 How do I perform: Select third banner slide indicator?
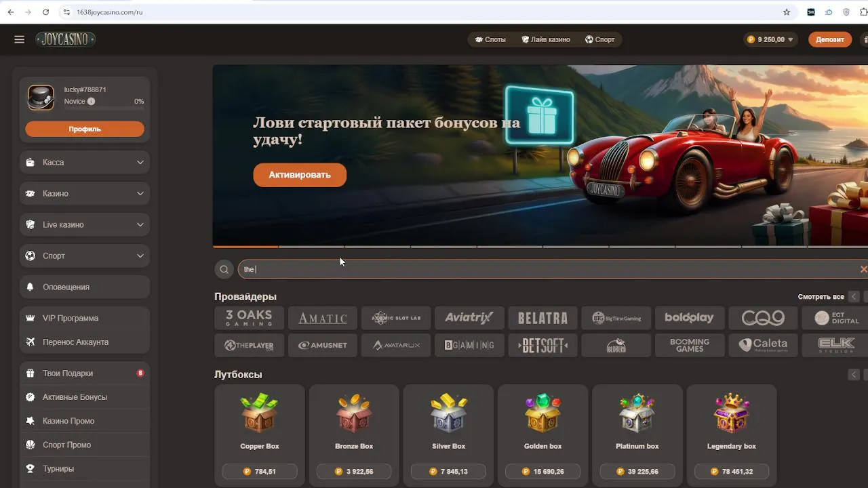point(378,246)
